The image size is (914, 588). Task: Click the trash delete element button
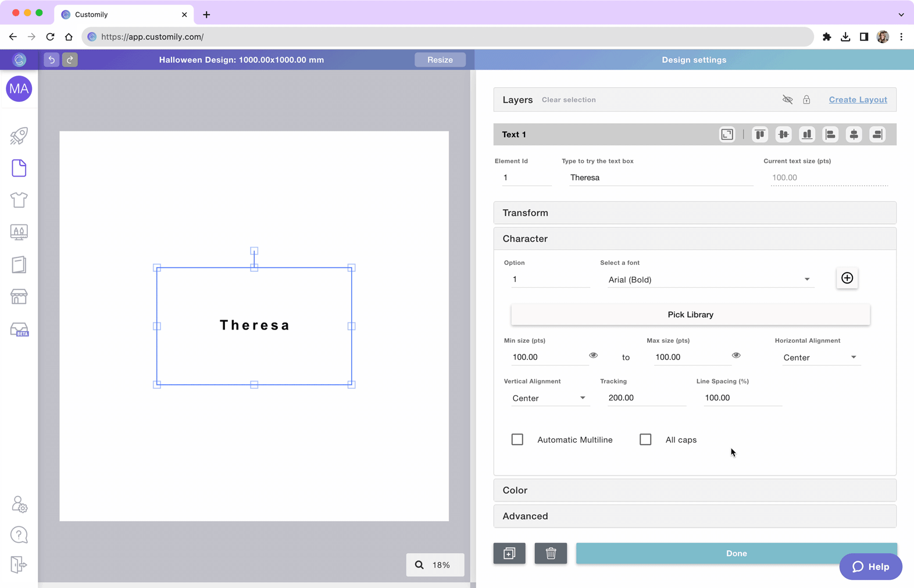[551, 553]
